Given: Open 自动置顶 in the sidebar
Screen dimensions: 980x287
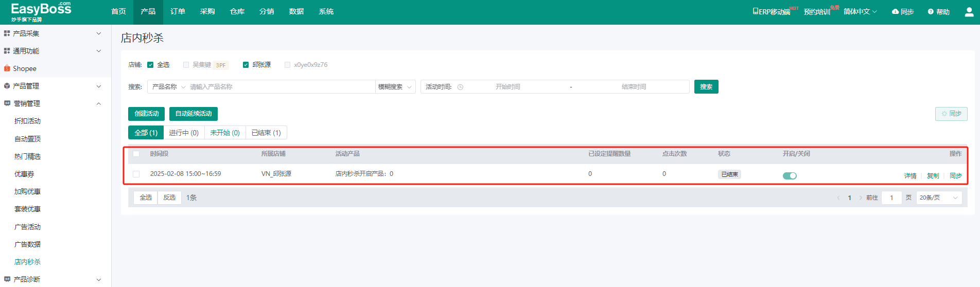Looking at the screenshot, I should click(x=28, y=139).
